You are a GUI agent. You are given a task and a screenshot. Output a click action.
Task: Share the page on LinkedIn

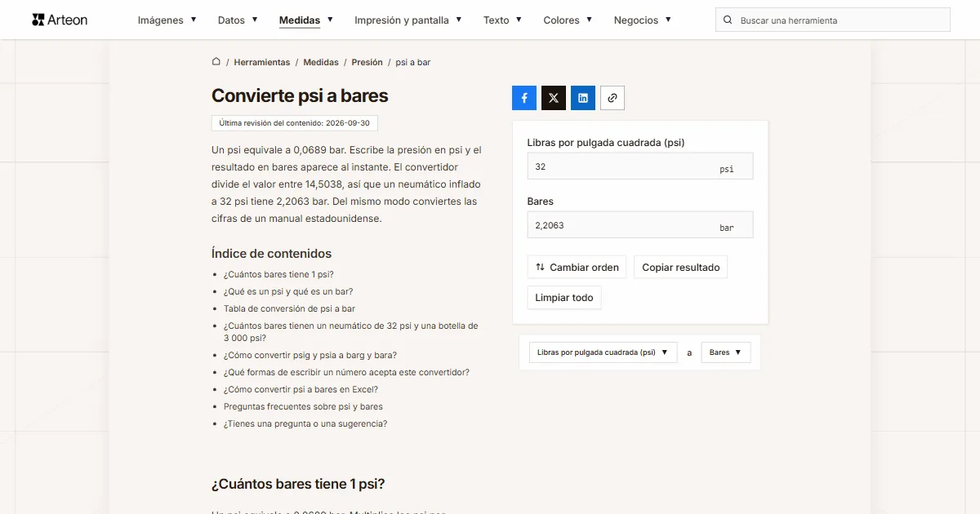[583, 98]
